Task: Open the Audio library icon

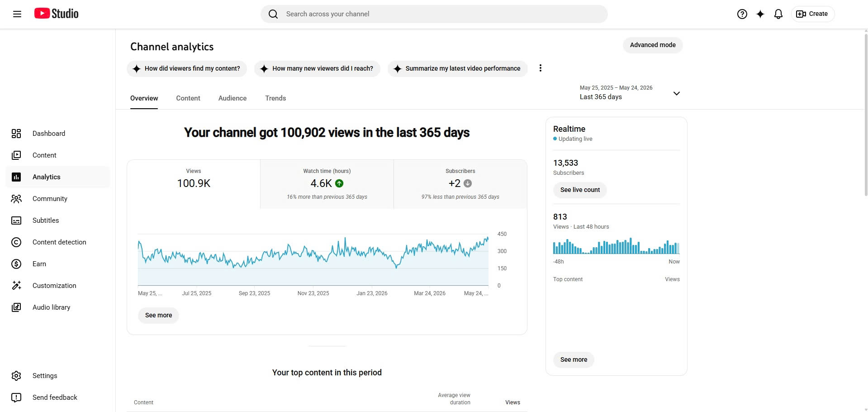Action: [x=16, y=307]
